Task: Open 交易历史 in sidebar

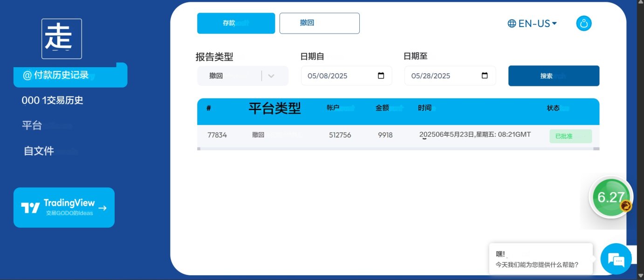Action: [52, 100]
